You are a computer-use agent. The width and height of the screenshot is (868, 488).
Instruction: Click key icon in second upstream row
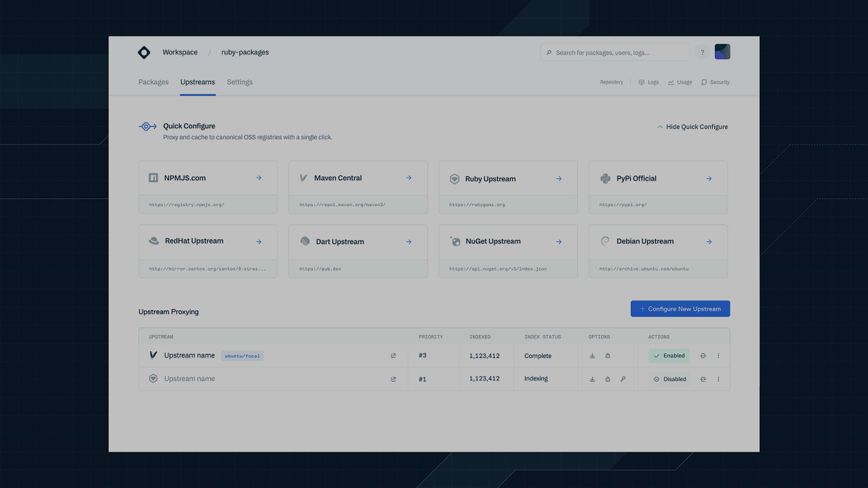click(x=623, y=379)
